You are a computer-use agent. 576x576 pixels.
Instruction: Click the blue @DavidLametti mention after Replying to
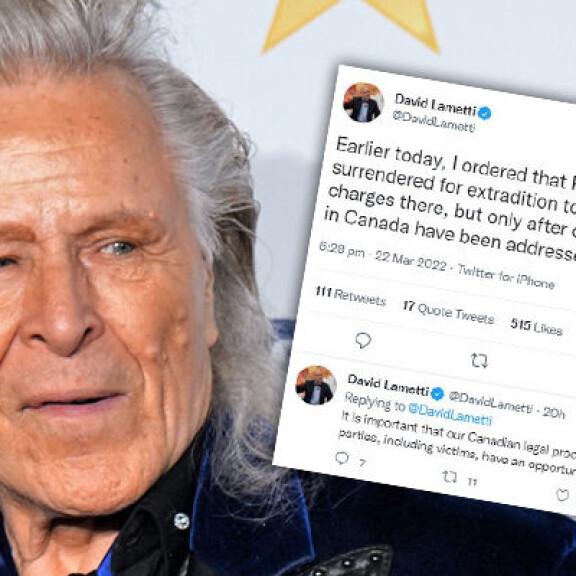point(450,414)
